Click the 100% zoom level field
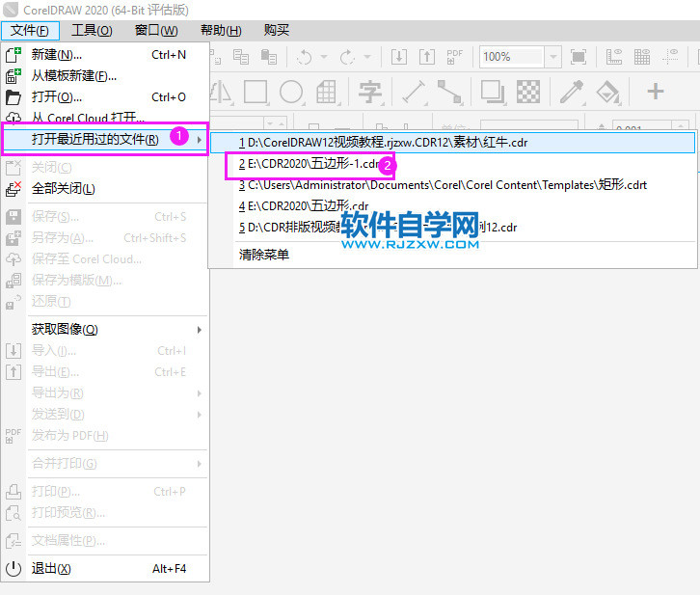 (x=512, y=57)
